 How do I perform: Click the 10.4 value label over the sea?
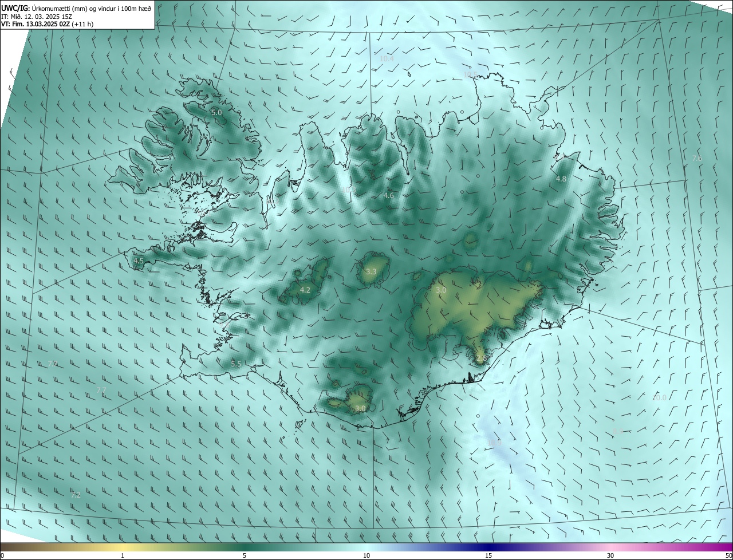(x=387, y=58)
